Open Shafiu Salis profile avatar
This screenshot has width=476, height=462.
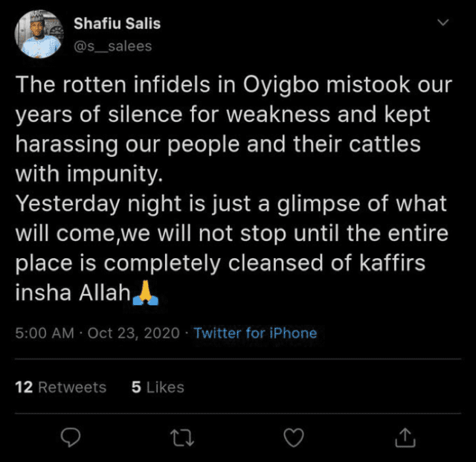coord(39,34)
